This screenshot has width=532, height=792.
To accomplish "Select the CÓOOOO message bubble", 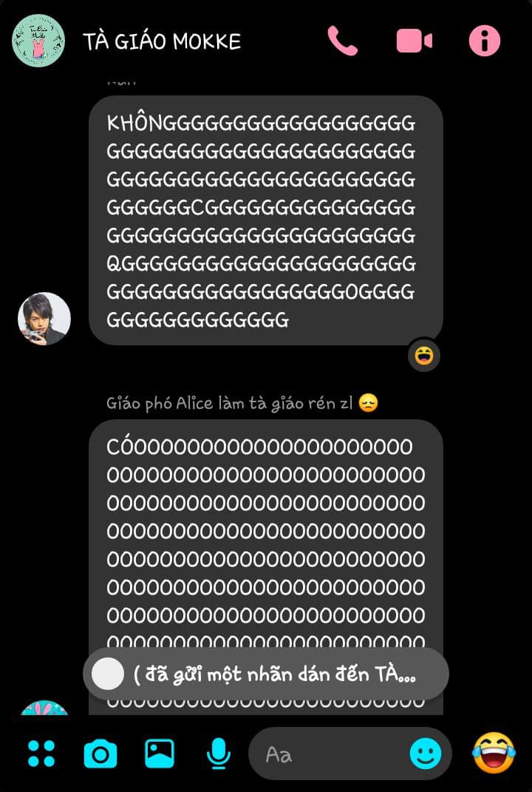I will click(x=266, y=567).
